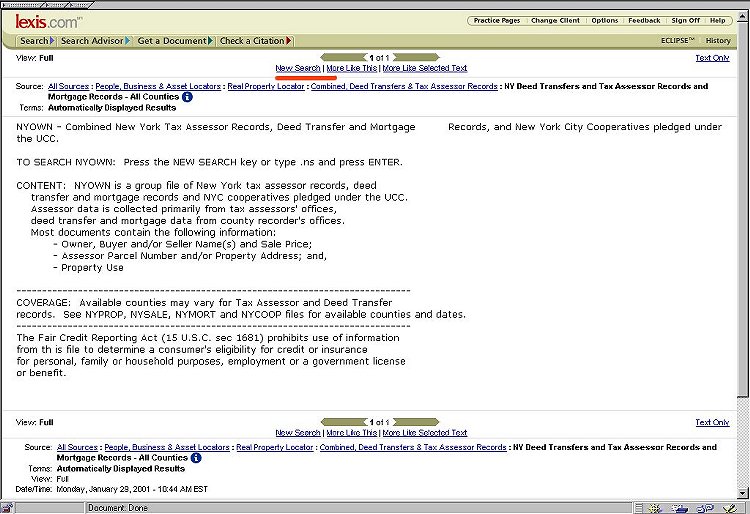Go to next document arrow above the text
Screen dimensions: 750x514
(x=415, y=58)
